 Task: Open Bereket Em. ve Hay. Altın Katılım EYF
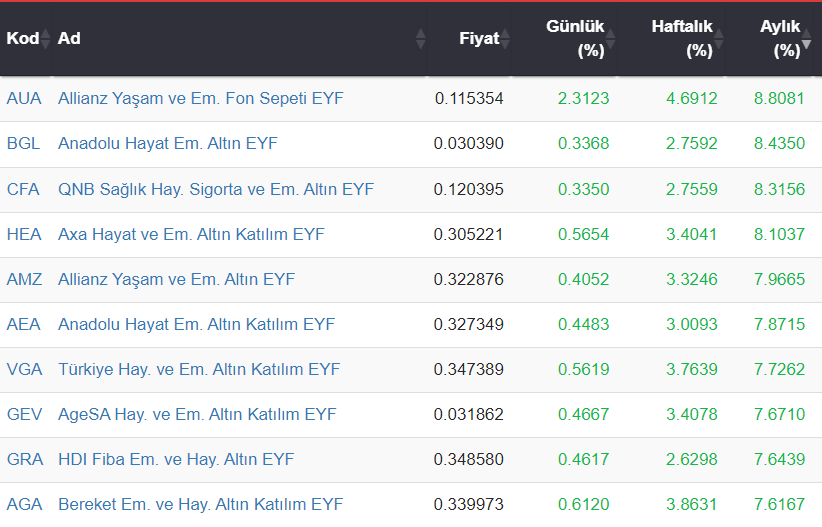pyautogui.click(x=201, y=505)
